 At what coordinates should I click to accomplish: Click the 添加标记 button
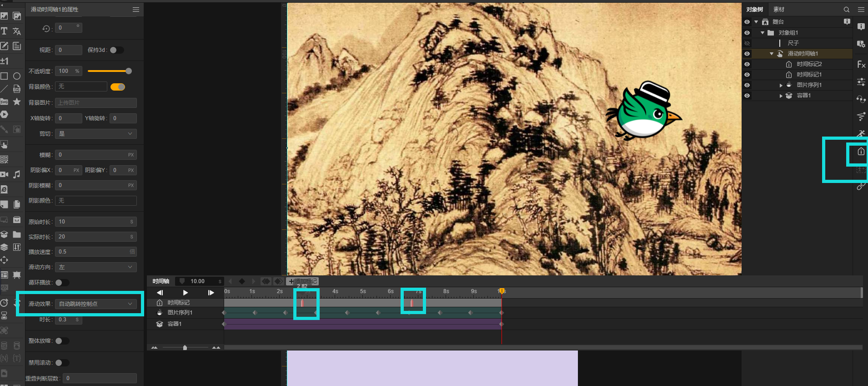pyautogui.click(x=303, y=281)
